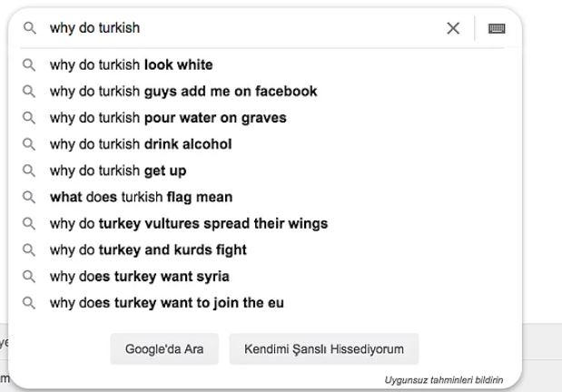
Task: Select "why does turkey want syria" suggestion
Action: click(139, 277)
